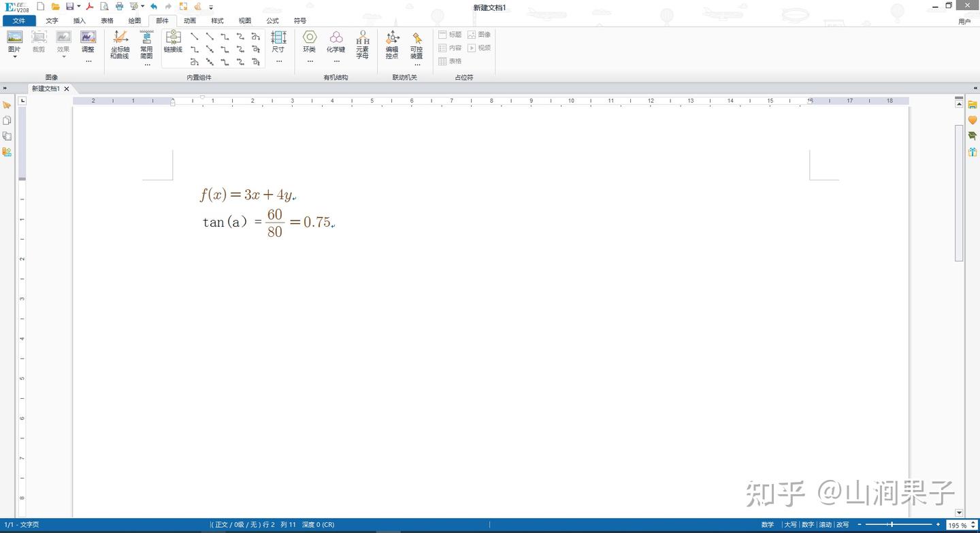The image size is (980, 533).
Task: Insert 坐标轴和曲线 (axes and curves) component
Action: click(x=120, y=44)
